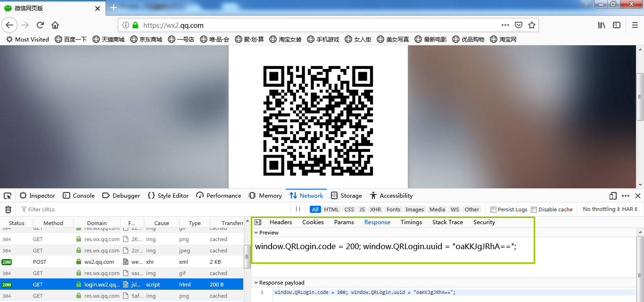
Task: Switch to the Console panel
Action: 79,196
